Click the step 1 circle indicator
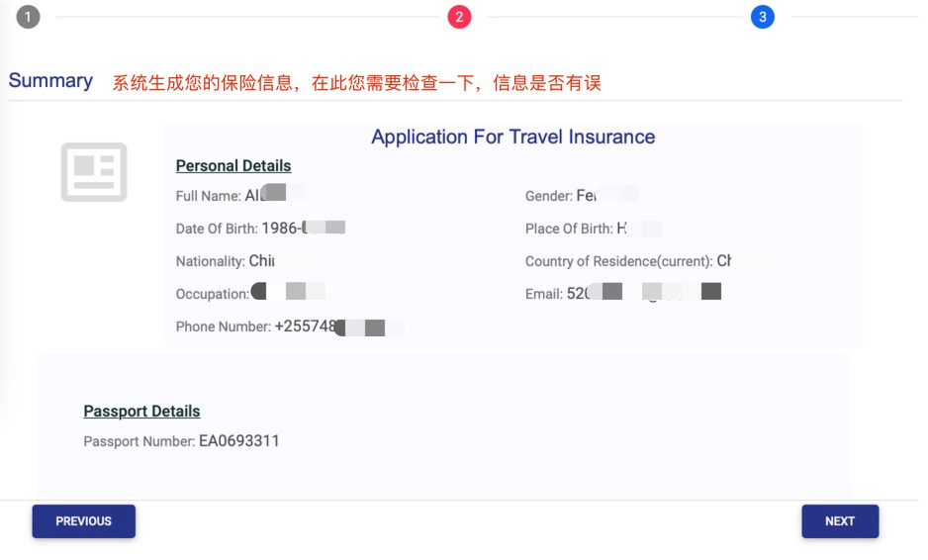Viewport: 928px width, 560px height. (x=29, y=17)
